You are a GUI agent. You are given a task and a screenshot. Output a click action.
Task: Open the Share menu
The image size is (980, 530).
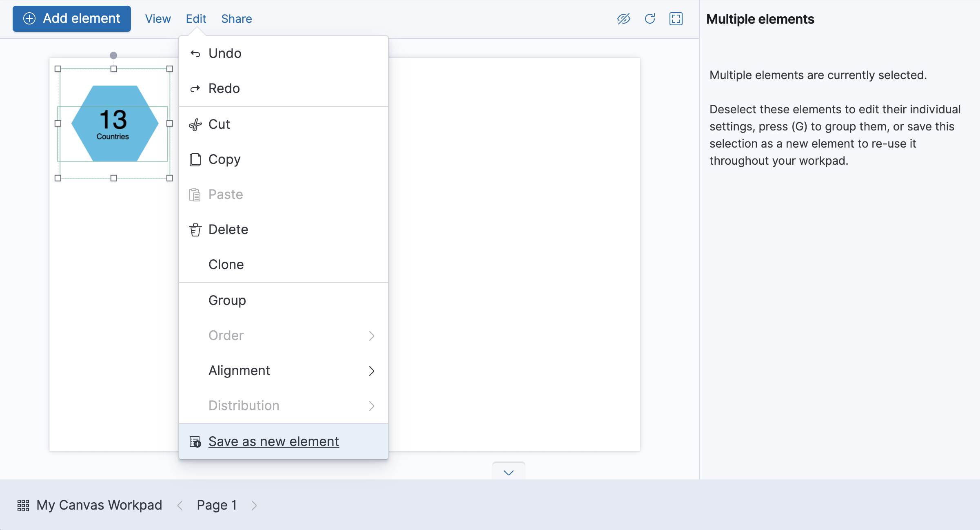point(236,19)
